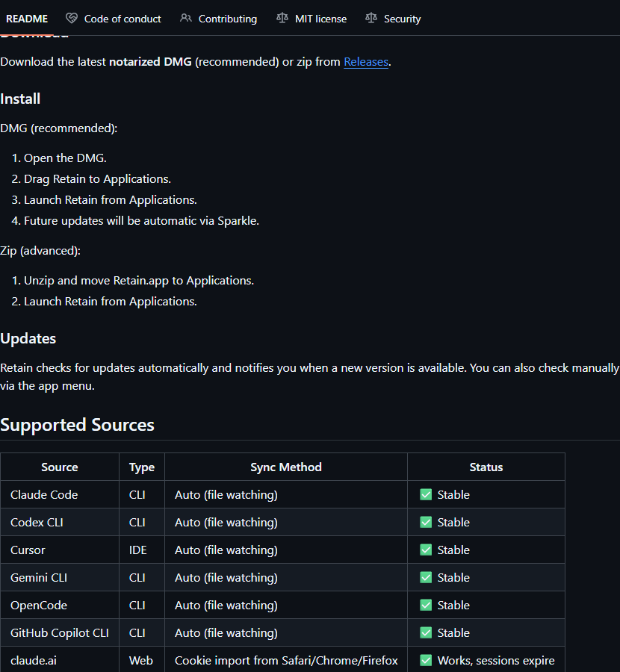Click the Web type cell

(142, 661)
